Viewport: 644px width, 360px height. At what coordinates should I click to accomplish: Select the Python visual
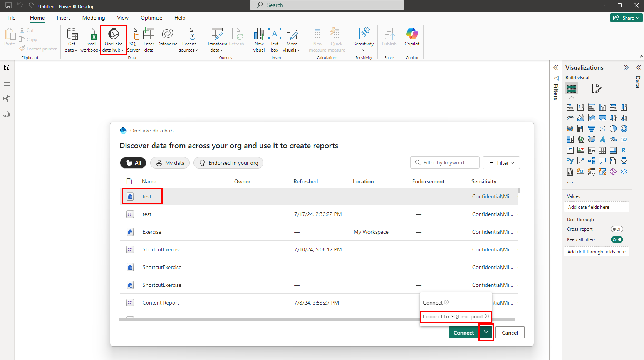click(x=570, y=161)
